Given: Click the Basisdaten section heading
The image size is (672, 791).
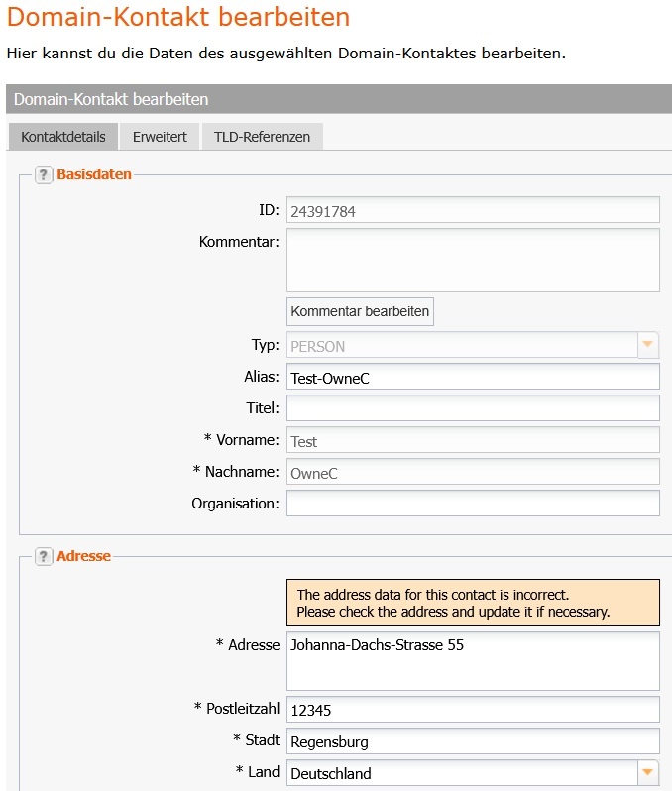Looking at the screenshot, I should pyautogui.click(x=94, y=174).
